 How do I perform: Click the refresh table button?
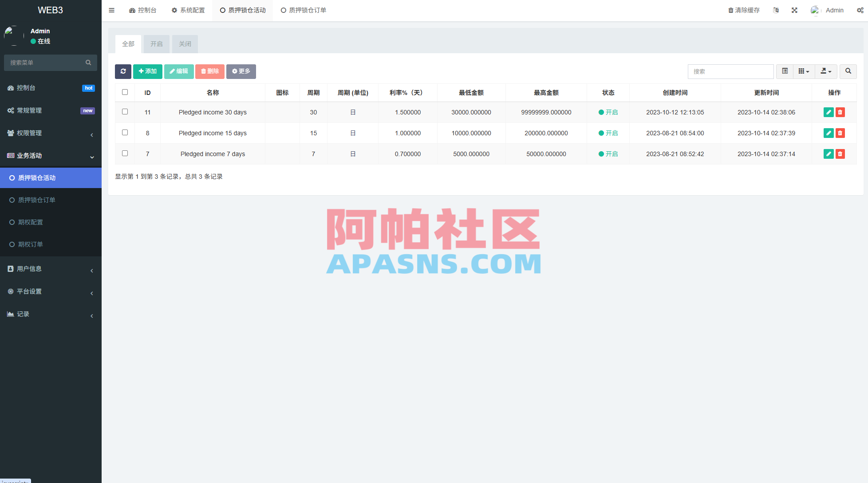pyautogui.click(x=123, y=71)
